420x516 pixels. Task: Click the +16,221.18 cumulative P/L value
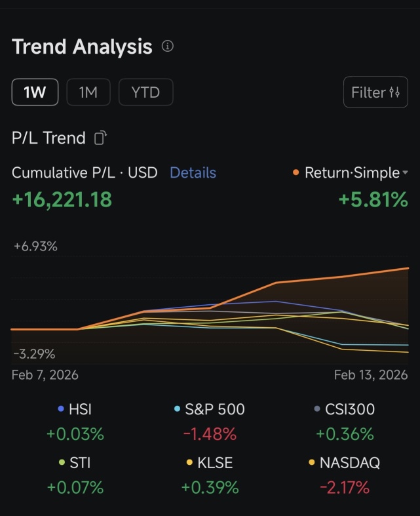62,200
